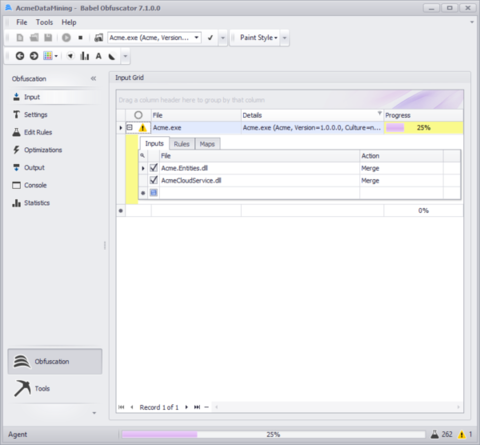Click the navigate back arrow icon

[20, 56]
